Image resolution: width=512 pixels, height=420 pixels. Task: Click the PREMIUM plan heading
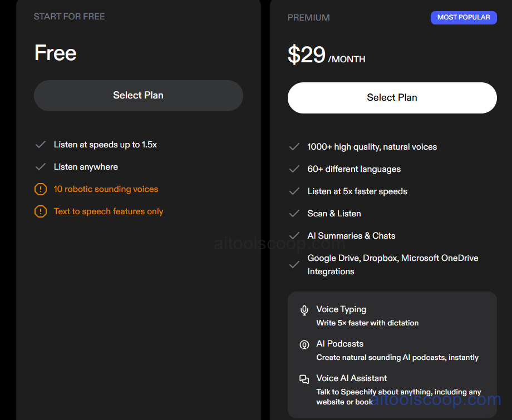tap(308, 17)
